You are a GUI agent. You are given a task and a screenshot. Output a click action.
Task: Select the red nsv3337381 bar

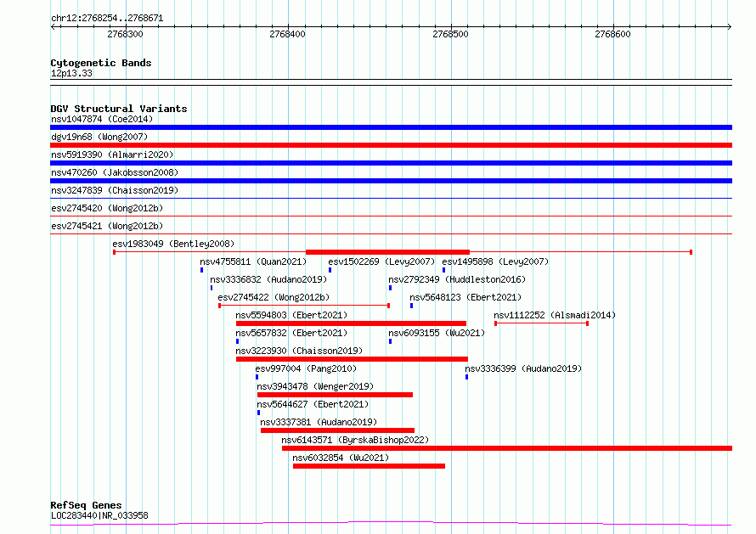pyautogui.click(x=337, y=430)
